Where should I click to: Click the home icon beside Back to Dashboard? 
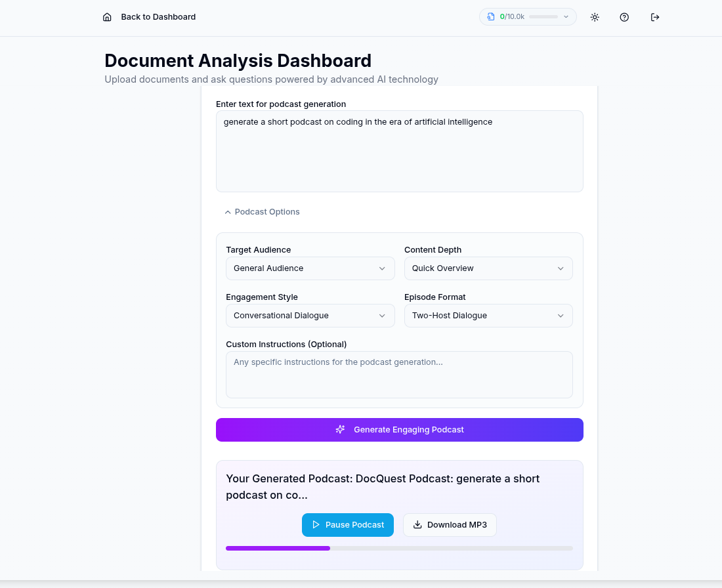(107, 17)
